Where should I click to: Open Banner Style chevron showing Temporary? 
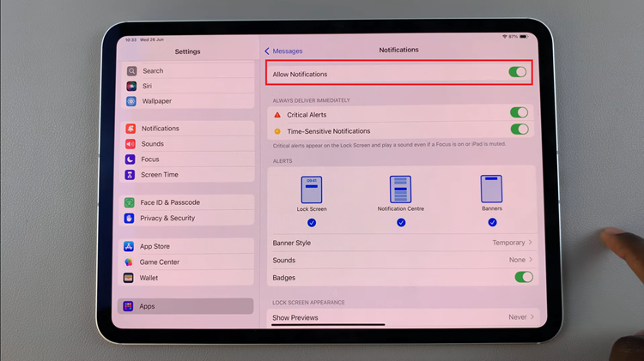(531, 243)
